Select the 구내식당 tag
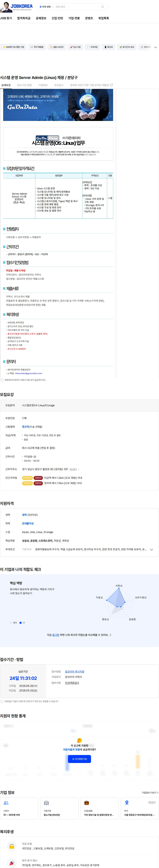 pos(92,47)
